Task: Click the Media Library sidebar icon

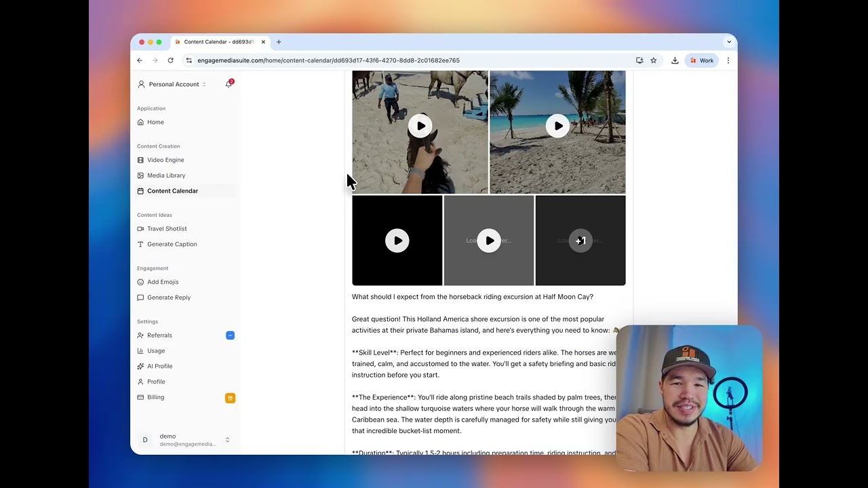Action: (x=140, y=176)
